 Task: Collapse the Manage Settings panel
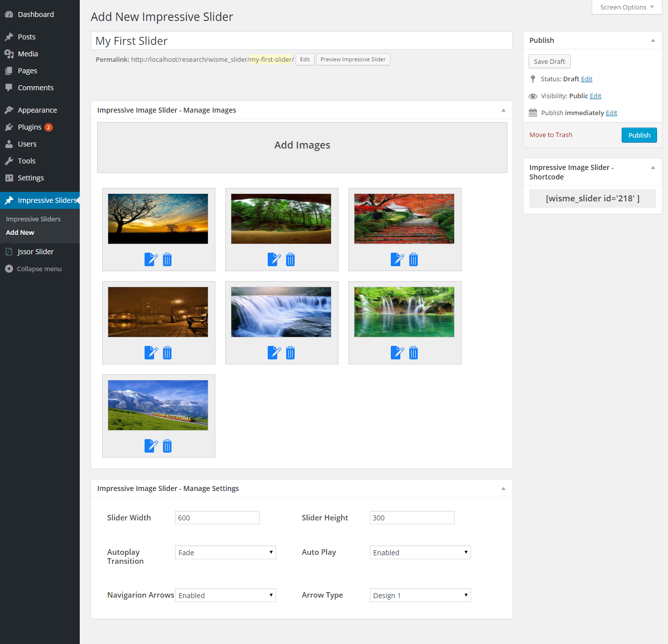[x=503, y=488]
